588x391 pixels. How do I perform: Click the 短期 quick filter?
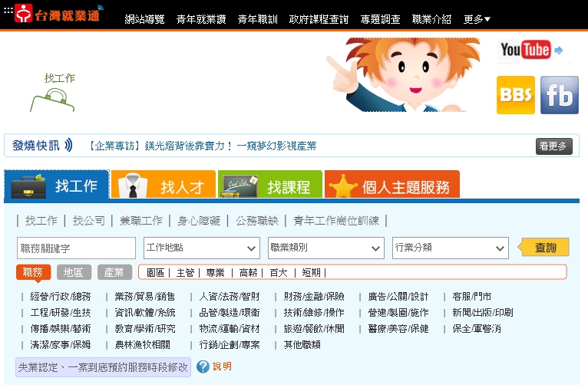311,273
